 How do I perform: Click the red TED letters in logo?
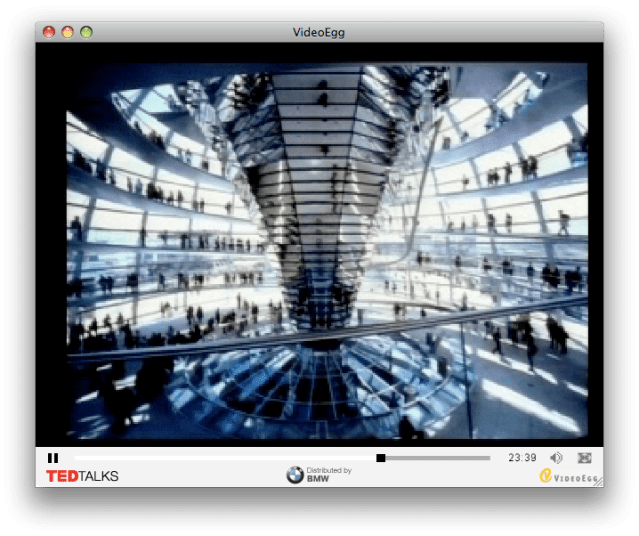(65, 475)
